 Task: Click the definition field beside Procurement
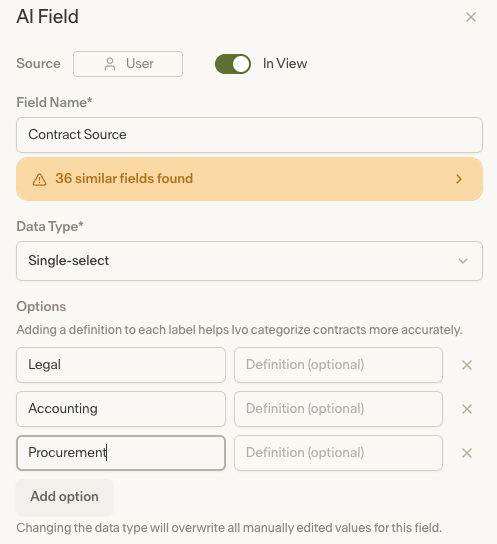click(x=339, y=453)
